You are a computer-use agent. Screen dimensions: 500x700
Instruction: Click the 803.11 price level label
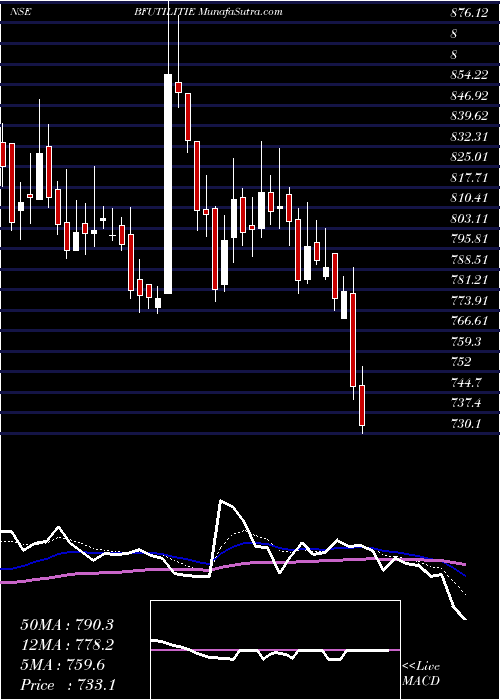tap(469, 218)
